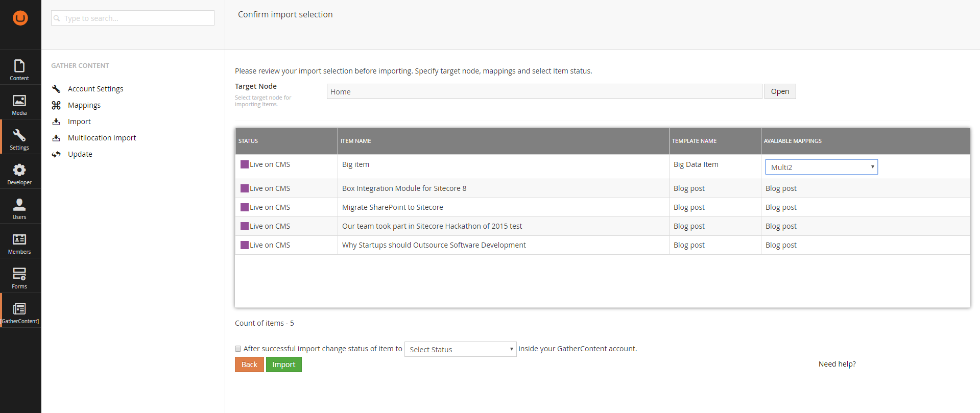Enable the change status after import checkbox
The height and width of the screenshot is (413, 980).
238,349
